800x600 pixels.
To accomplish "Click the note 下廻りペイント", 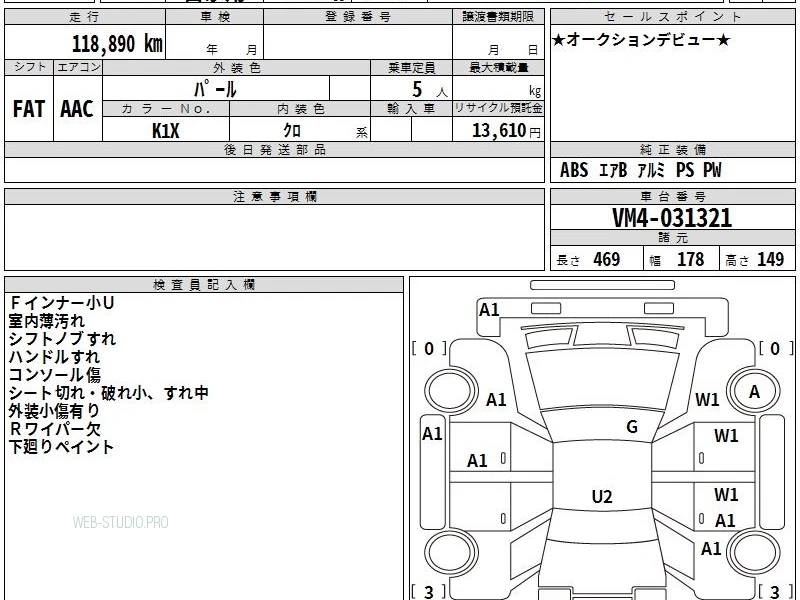I will tap(61, 446).
